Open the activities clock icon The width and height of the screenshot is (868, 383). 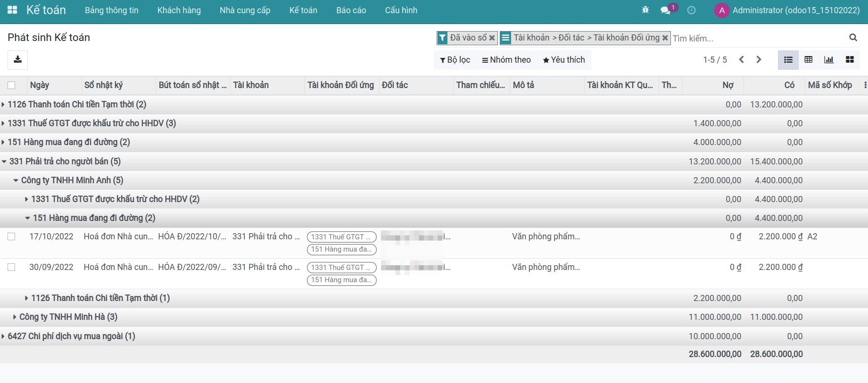coord(691,10)
